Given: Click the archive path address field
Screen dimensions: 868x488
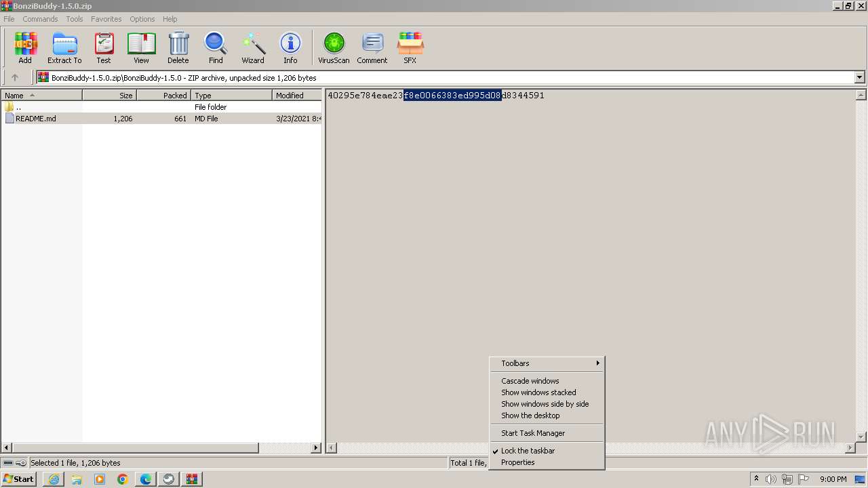Looking at the screenshot, I should point(446,77).
